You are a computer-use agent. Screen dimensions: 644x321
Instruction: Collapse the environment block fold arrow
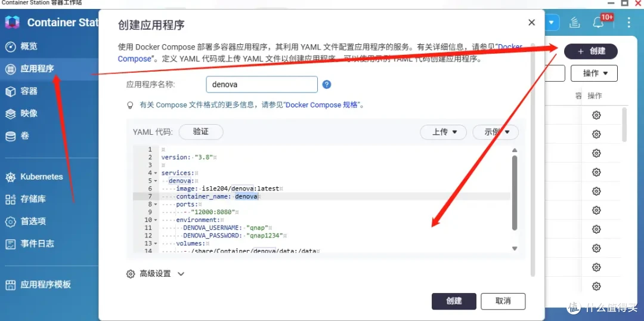click(x=156, y=220)
